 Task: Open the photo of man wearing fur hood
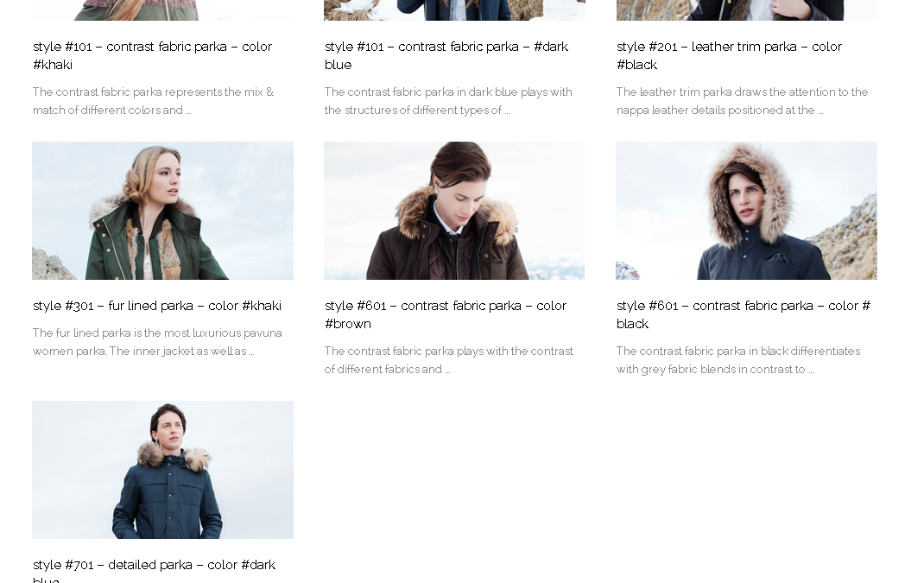tap(746, 211)
